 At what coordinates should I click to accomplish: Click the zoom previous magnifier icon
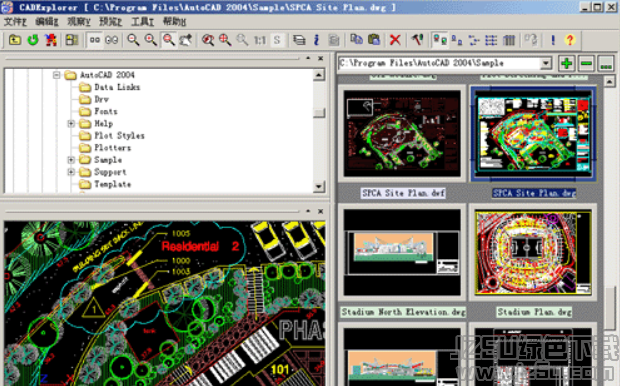click(x=208, y=40)
